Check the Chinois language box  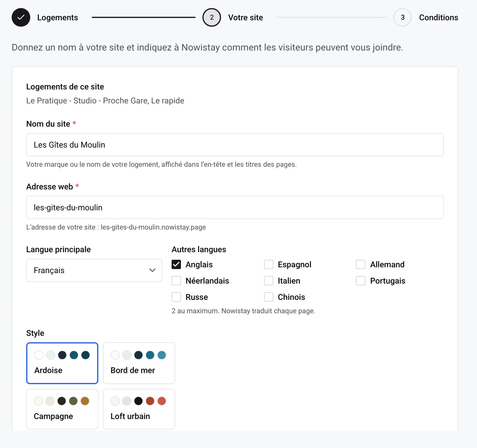click(269, 297)
